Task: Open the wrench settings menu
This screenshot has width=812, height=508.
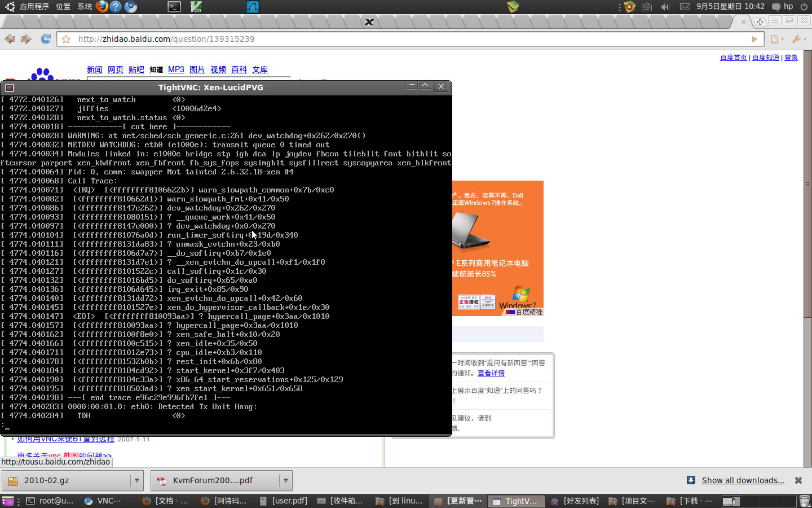Action: click(798, 39)
